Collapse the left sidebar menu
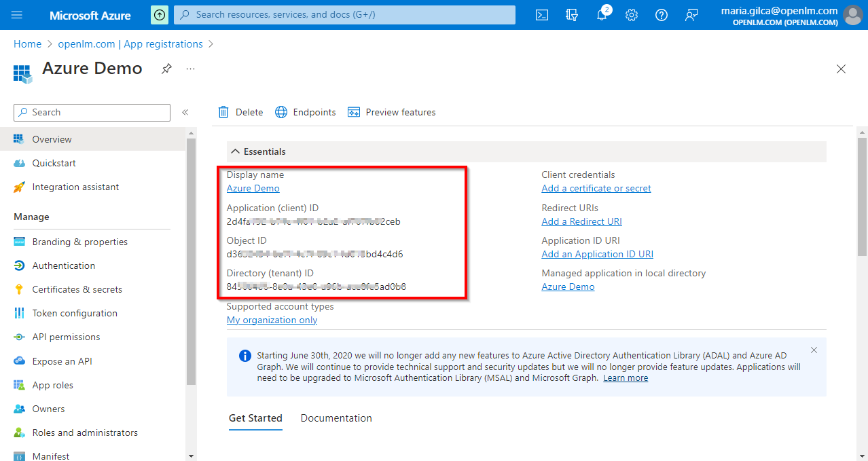This screenshot has width=868, height=461. click(x=185, y=113)
